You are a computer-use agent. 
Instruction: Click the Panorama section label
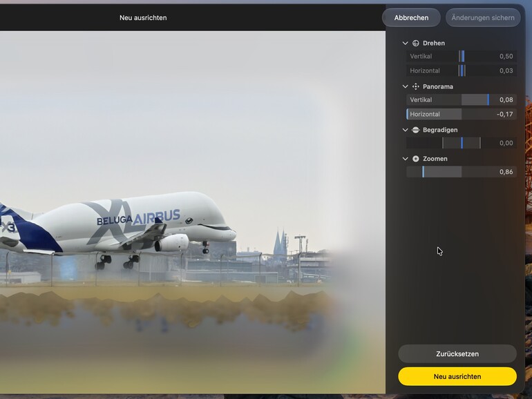[x=437, y=86]
